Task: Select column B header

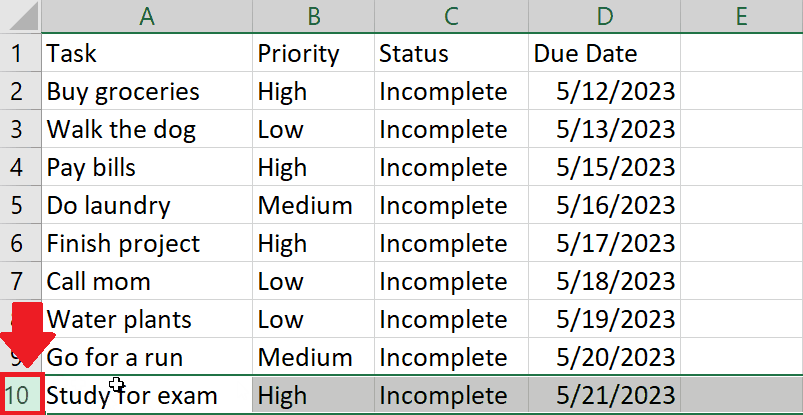Action: (313, 16)
